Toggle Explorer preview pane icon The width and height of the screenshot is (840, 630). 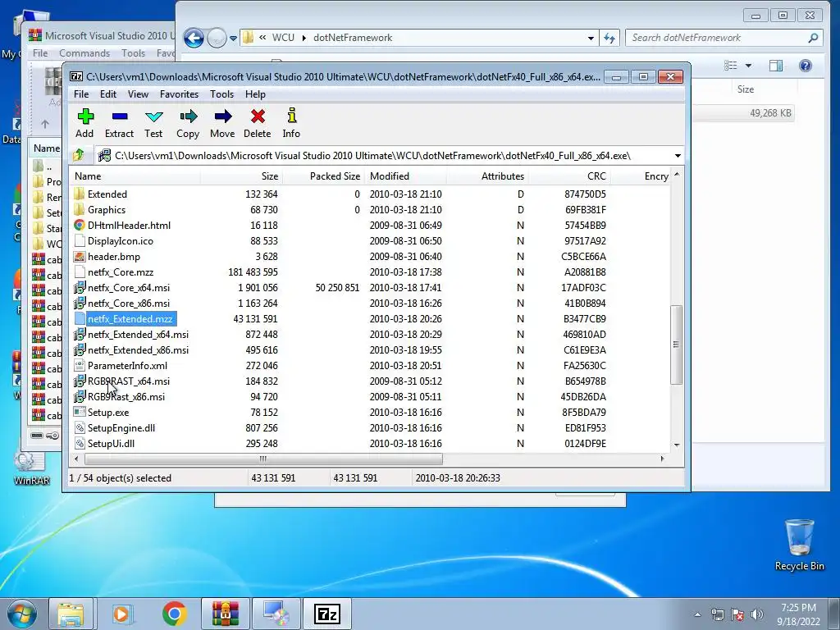776,66
